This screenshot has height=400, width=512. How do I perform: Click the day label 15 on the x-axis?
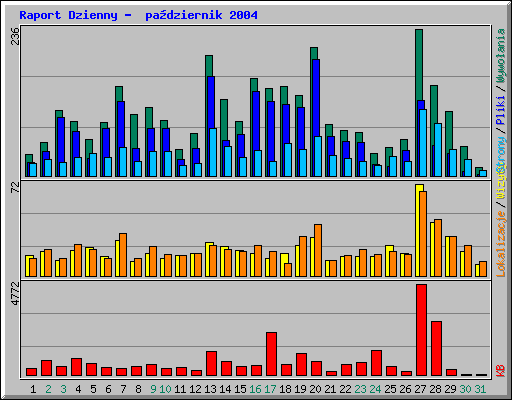pyautogui.click(x=240, y=389)
